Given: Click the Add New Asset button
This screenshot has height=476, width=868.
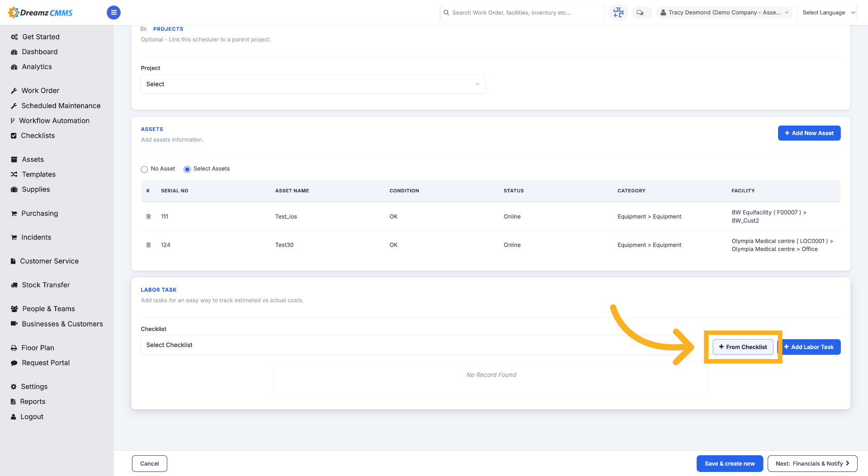Looking at the screenshot, I should (x=809, y=133).
